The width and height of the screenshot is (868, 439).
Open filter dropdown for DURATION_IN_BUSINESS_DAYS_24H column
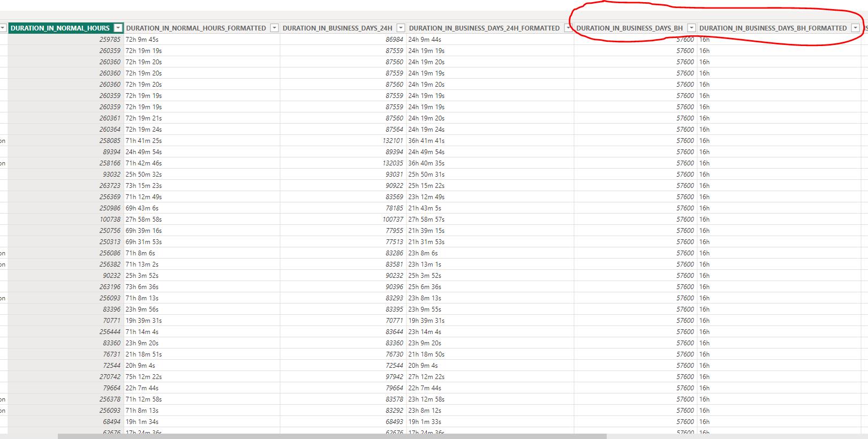tap(401, 28)
